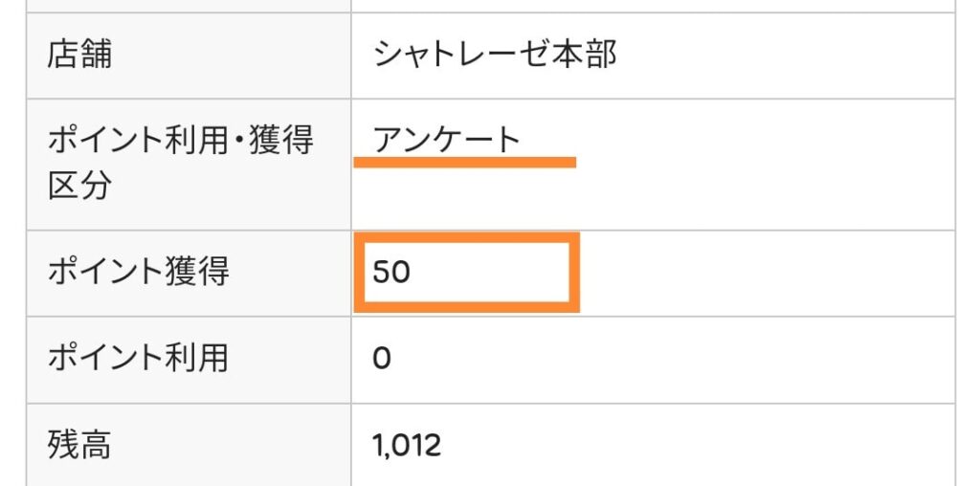This screenshot has height=486, width=980.
Task: Click blank space right of シャトレーゼ本部
Action: coord(785,54)
